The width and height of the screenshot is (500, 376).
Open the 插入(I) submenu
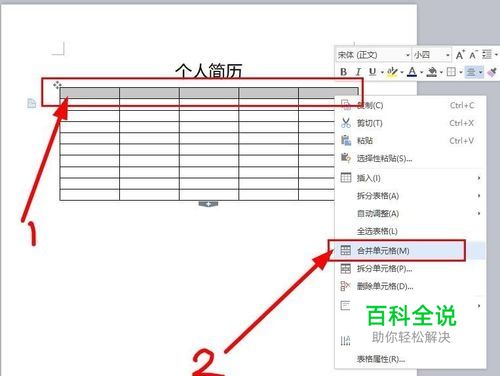point(410,178)
